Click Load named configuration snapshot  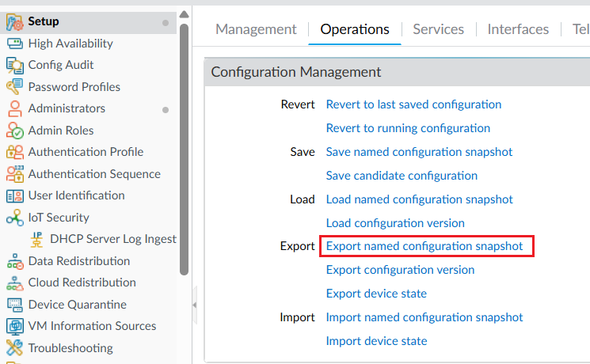[419, 199]
